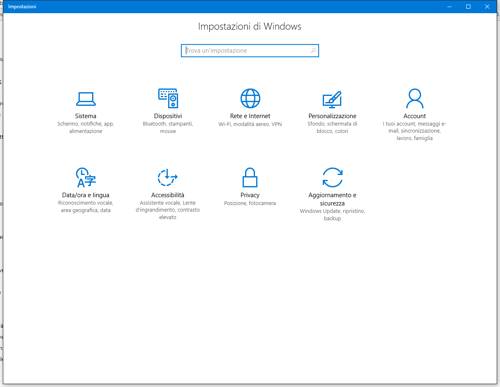The height and width of the screenshot is (387, 500).
Task: Open the Dispositivi keyboard and speaker icon
Action: (168, 98)
